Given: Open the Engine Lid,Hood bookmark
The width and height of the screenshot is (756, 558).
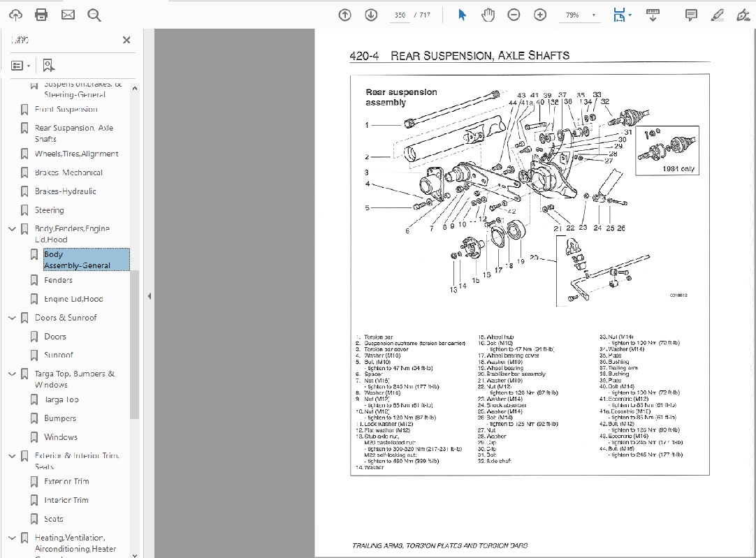Looking at the screenshot, I should (73, 299).
